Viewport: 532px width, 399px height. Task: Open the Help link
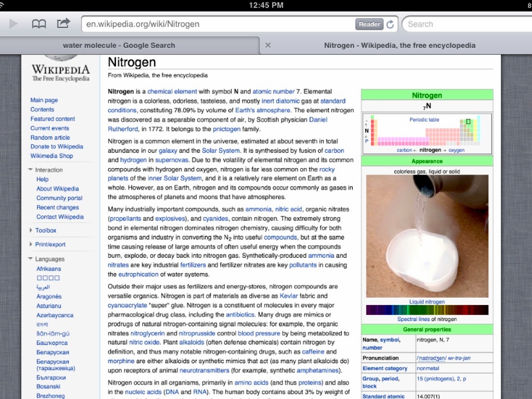click(43, 179)
